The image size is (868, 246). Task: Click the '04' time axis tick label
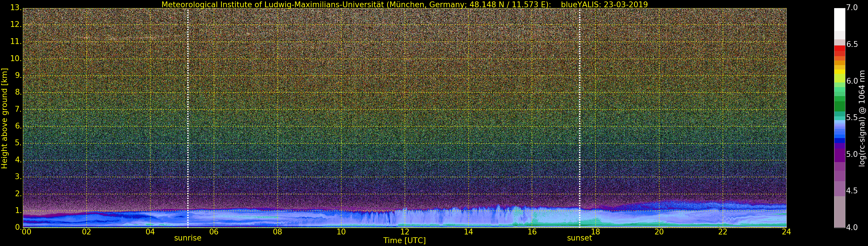click(150, 232)
